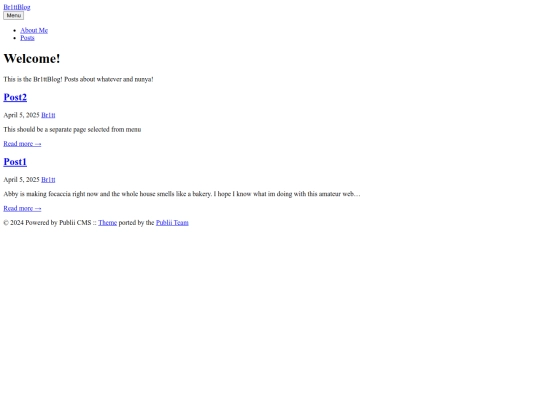Open Br1tt author link under Post1
The width and height of the screenshot is (540, 405).
pyautogui.click(x=48, y=180)
